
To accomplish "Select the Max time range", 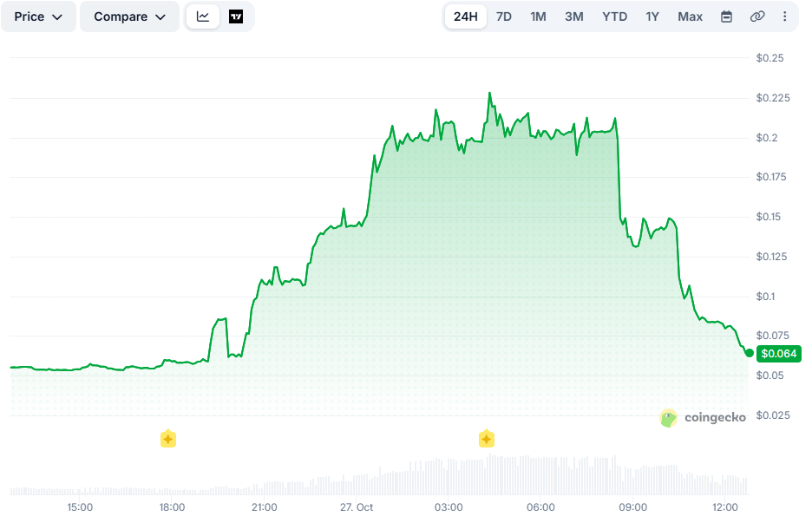I will click(x=691, y=16).
